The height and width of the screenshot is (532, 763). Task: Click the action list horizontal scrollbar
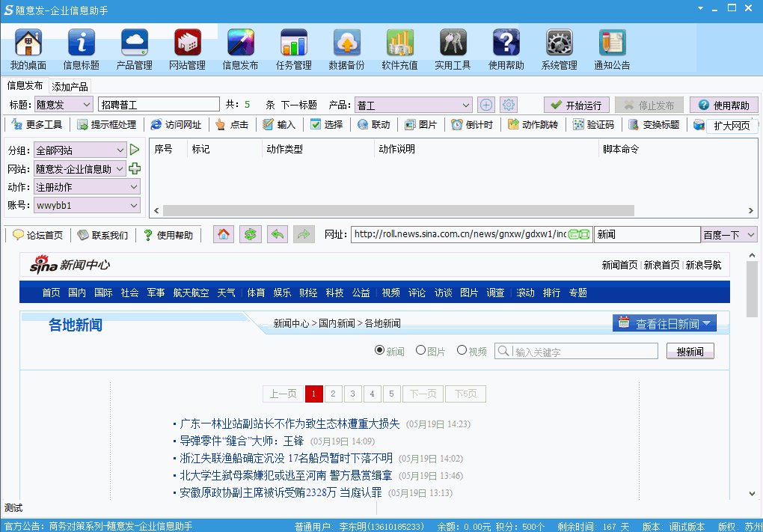click(399, 210)
